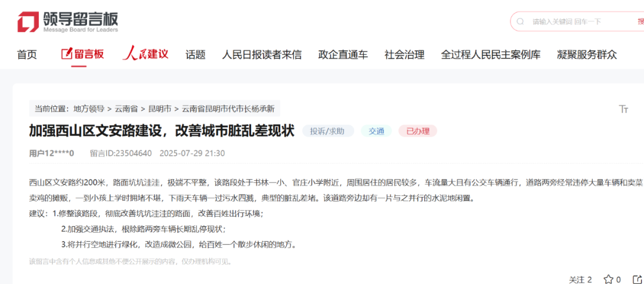Click 昆明市 breadcrumb link
Screen dimensions: 644x284
click(x=160, y=109)
